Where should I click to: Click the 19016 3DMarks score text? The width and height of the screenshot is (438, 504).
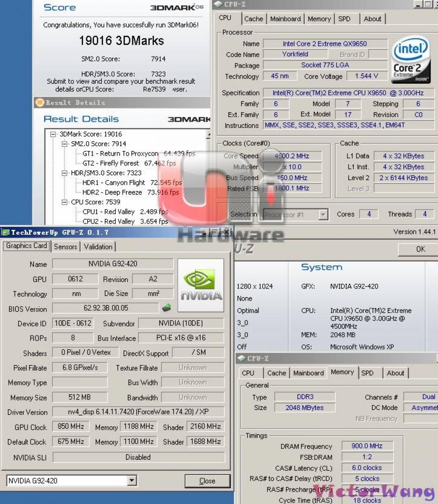point(122,40)
